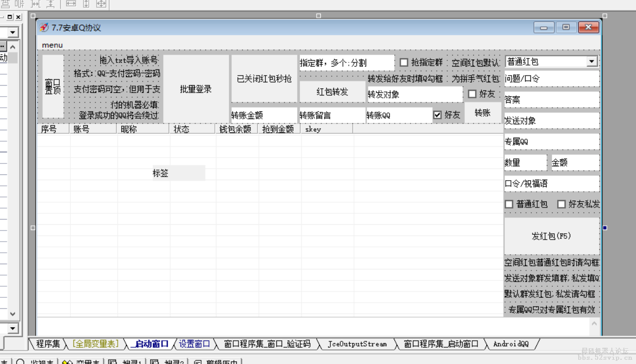636x364 pixels.
Task: Close the left side panel with its X icon
Action: click(18, 17)
